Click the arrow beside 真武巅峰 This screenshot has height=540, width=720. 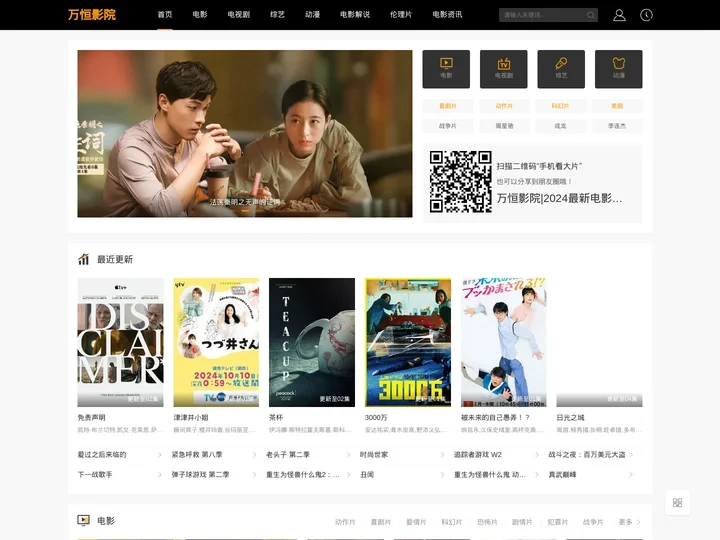[x=631, y=474]
